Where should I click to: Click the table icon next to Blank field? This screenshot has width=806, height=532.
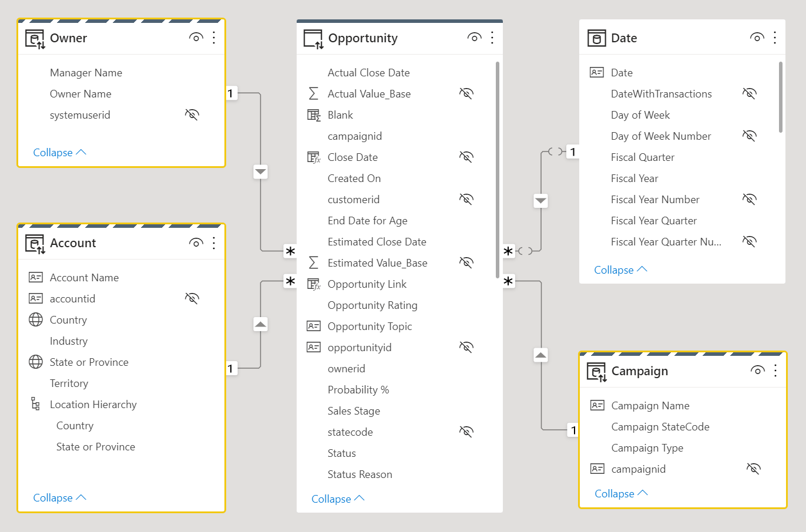313,115
